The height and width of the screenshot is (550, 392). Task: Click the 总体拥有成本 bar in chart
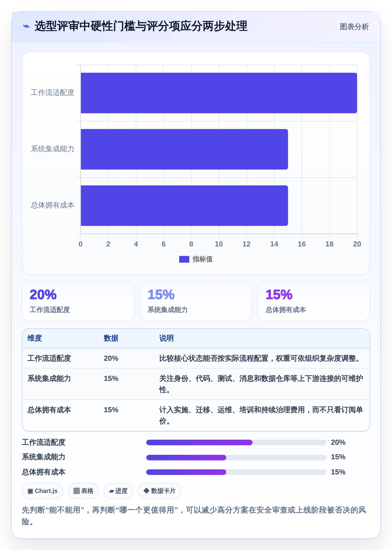point(184,206)
